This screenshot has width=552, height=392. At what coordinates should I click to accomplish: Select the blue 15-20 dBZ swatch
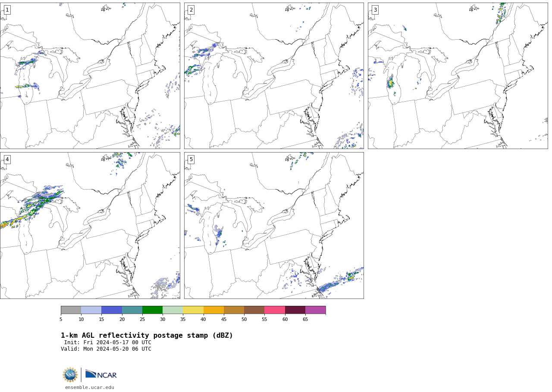coord(112,310)
